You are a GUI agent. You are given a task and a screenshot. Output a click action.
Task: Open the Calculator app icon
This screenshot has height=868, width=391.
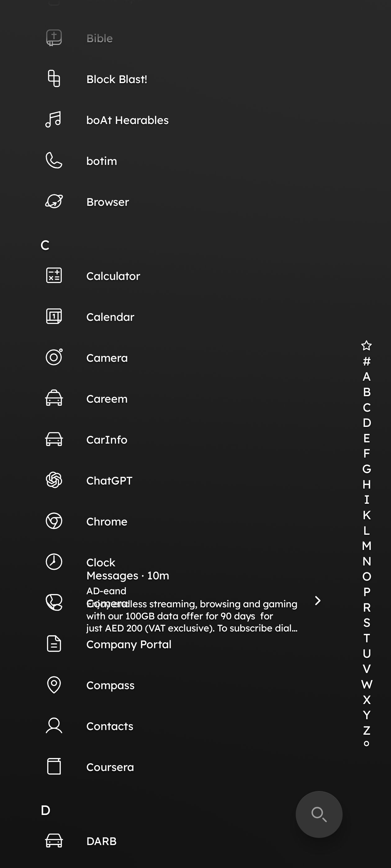(x=54, y=276)
